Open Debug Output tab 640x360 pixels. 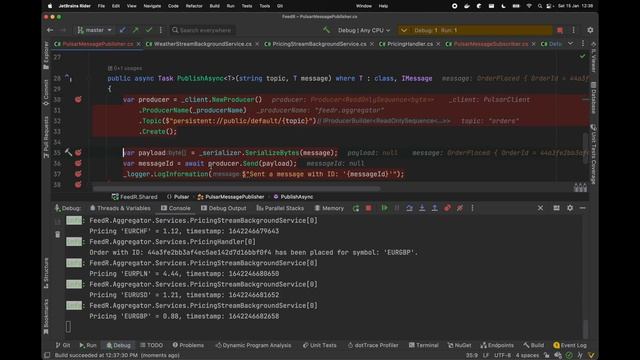(x=223, y=208)
